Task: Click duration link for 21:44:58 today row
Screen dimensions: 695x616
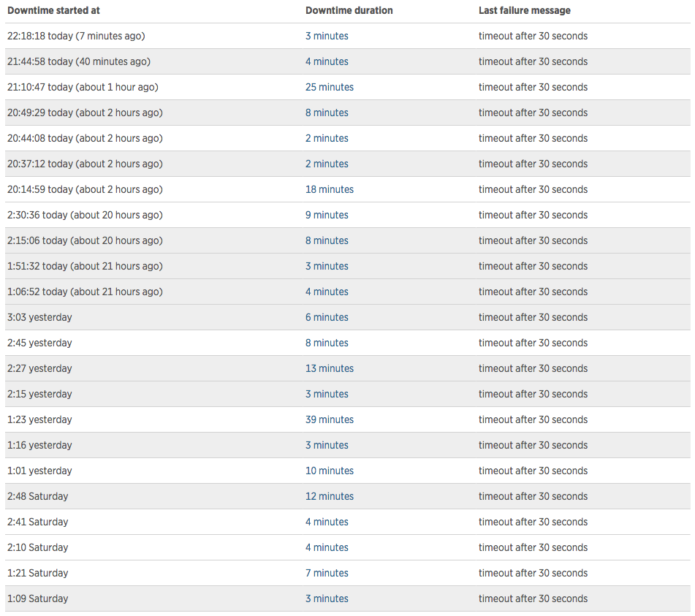Action: 327,61
